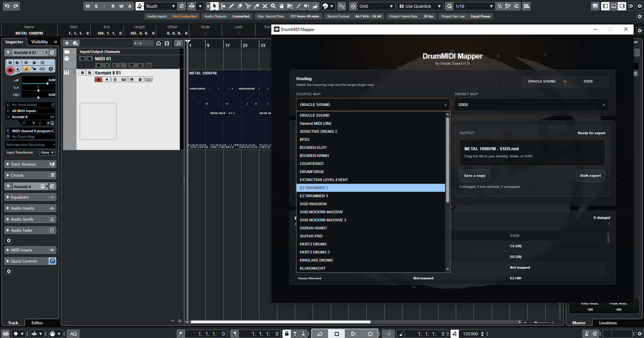The image size is (644, 338).
Task: Click the Add Track plus icon
Action: [x=67, y=43]
